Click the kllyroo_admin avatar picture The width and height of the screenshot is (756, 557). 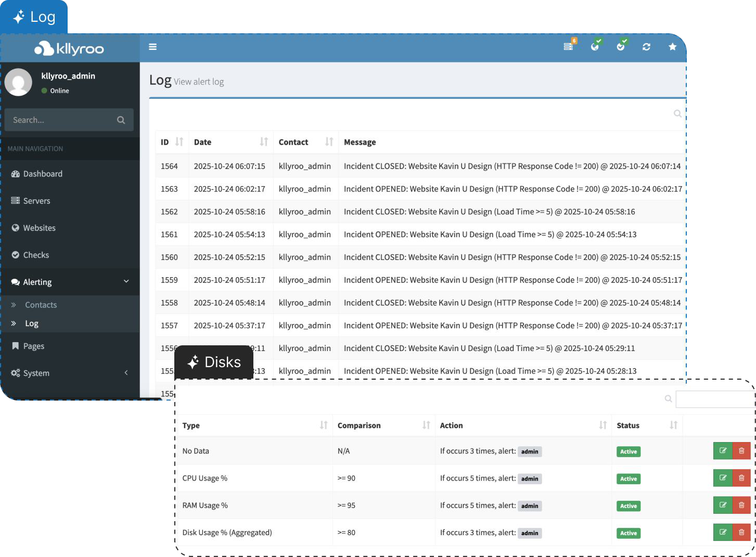tap(19, 82)
